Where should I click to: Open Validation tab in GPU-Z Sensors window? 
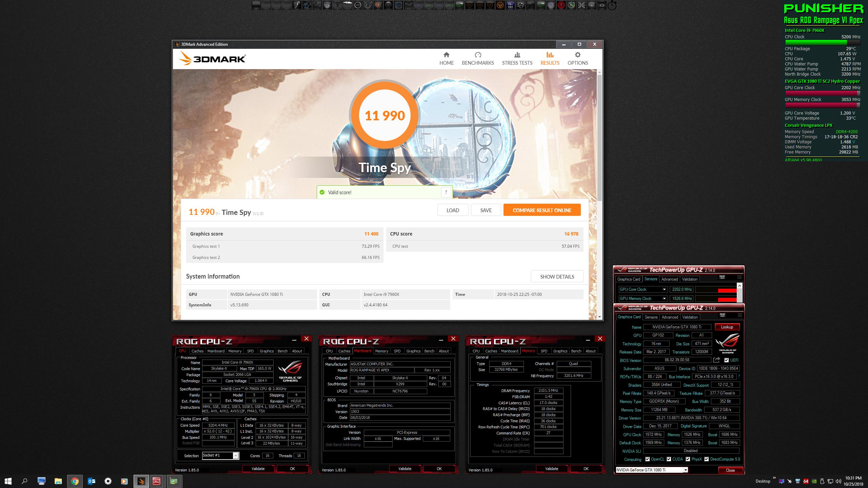[690, 279]
